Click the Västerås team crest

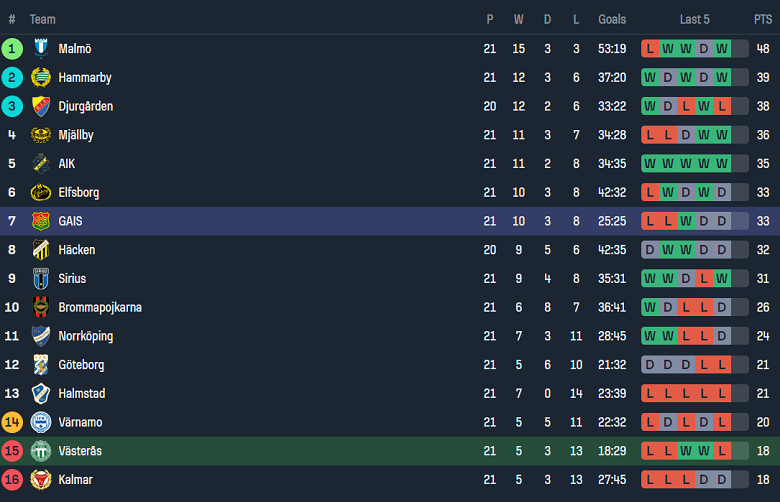[41, 451]
